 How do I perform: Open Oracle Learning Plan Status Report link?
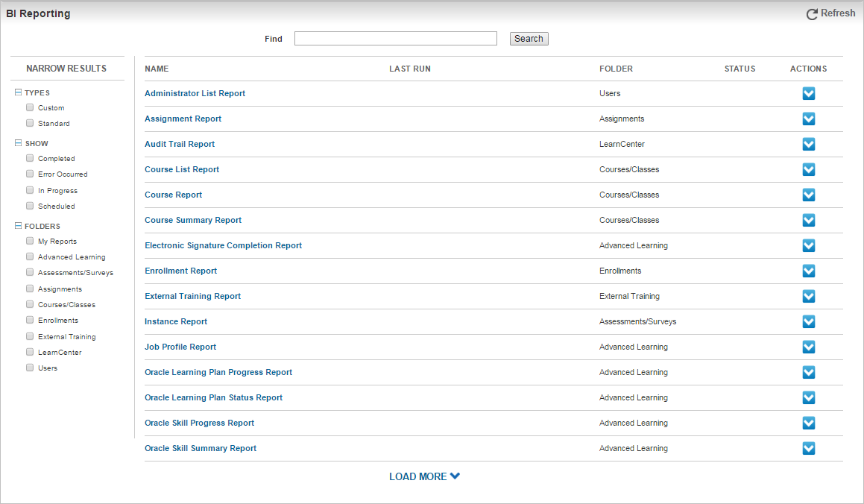click(x=213, y=397)
